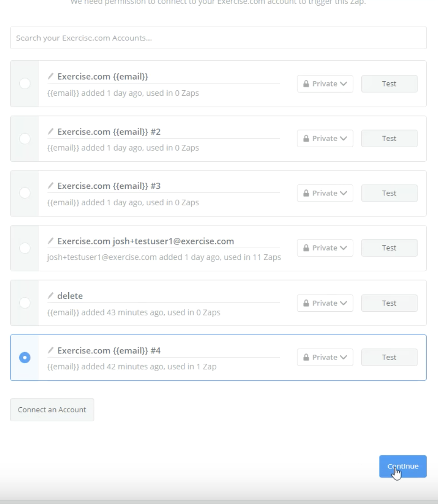Image resolution: width=438 pixels, height=504 pixels.
Task: Select the josh+testuser1@exercise.com account radio button
Action: tap(25, 248)
